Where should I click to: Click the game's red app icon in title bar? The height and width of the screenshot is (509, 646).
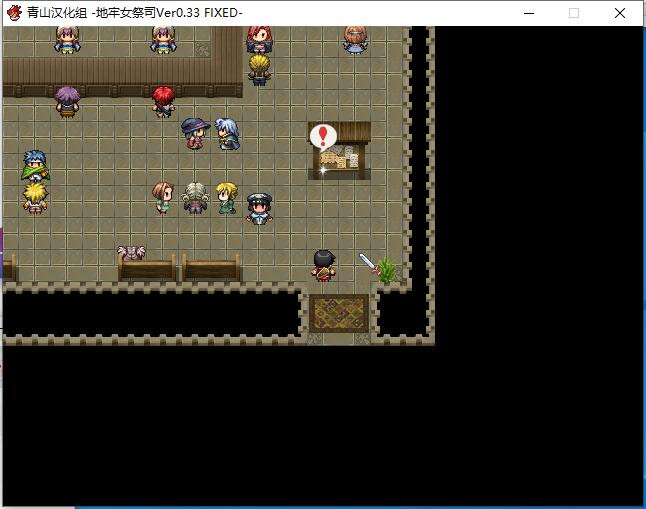click(x=14, y=13)
